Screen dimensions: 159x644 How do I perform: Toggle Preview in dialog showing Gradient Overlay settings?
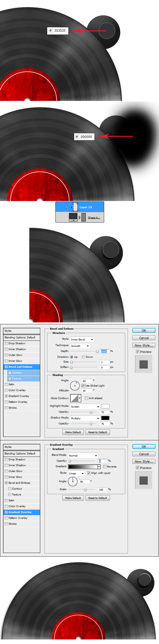pyautogui.click(x=137, y=468)
